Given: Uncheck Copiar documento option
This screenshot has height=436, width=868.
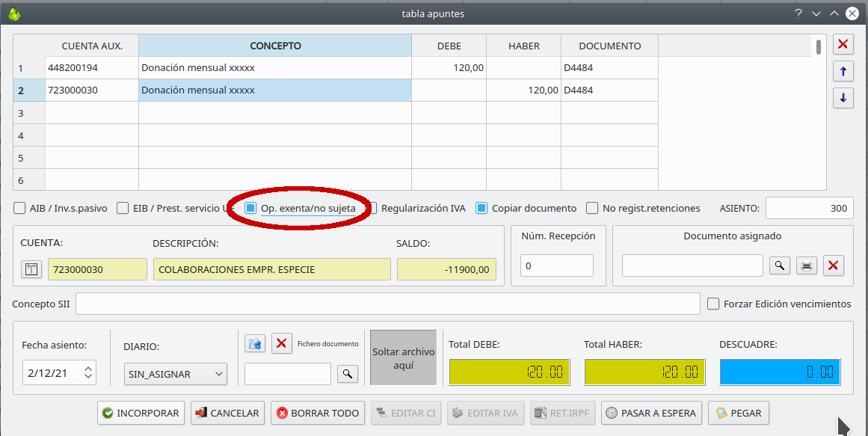Looking at the screenshot, I should (x=481, y=209).
